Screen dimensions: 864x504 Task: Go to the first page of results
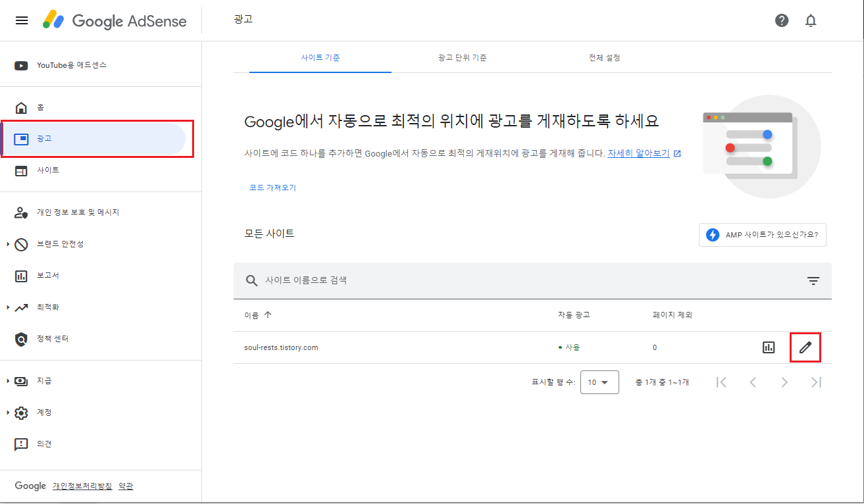pos(721,382)
